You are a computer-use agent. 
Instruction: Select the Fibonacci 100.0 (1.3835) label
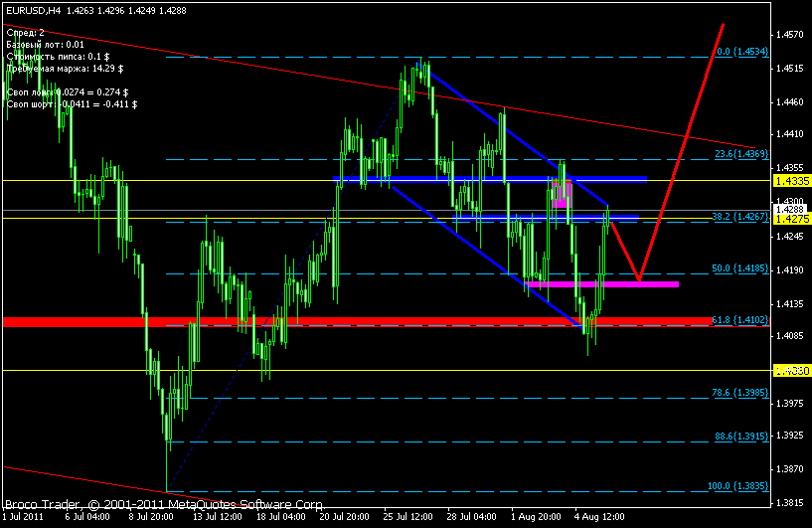(x=738, y=486)
